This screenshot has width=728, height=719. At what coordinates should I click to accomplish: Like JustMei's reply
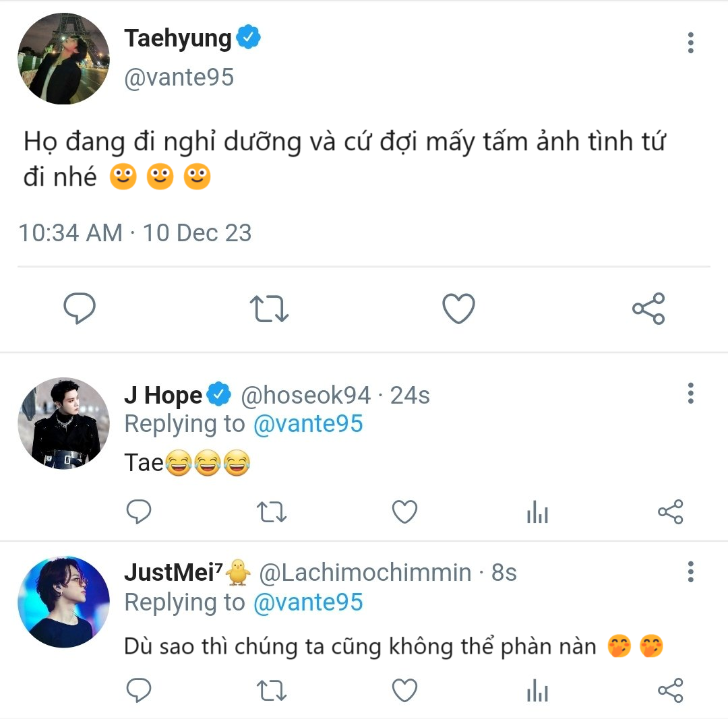tap(405, 691)
